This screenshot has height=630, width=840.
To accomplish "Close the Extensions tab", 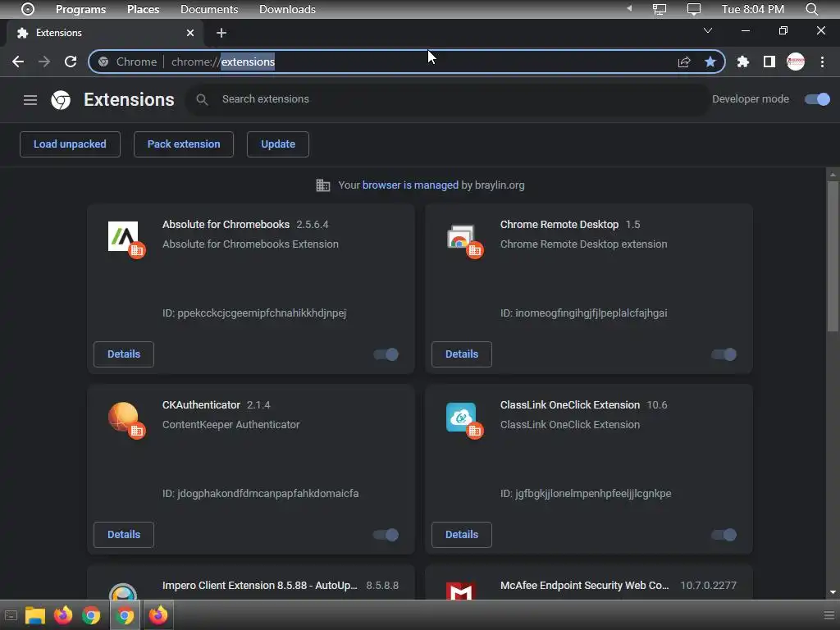I will pos(190,33).
